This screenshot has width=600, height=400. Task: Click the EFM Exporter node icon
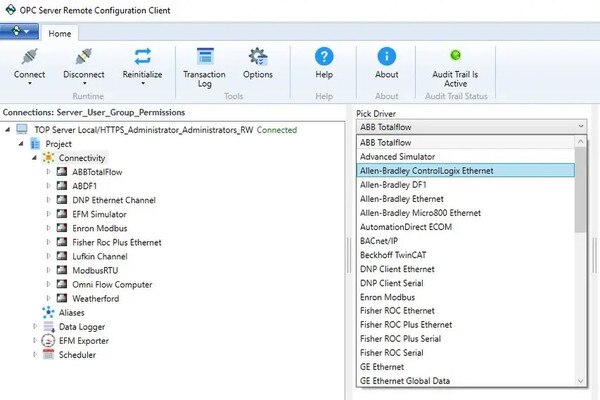(48, 340)
